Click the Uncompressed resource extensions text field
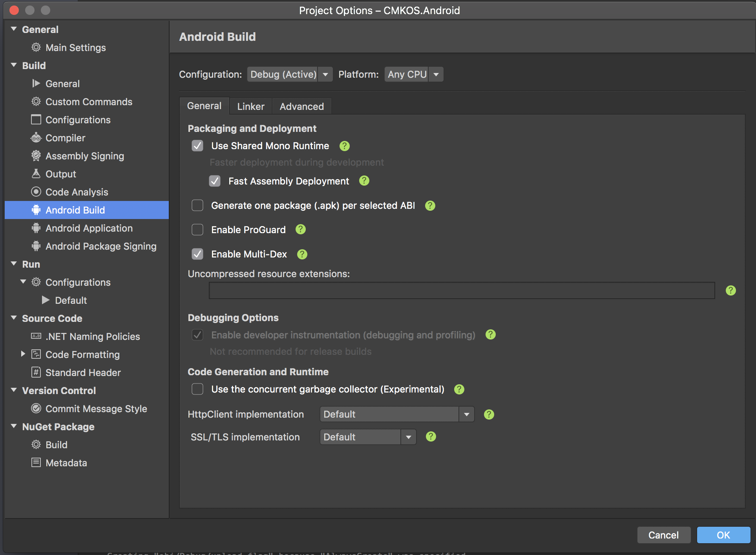 pos(462,290)
